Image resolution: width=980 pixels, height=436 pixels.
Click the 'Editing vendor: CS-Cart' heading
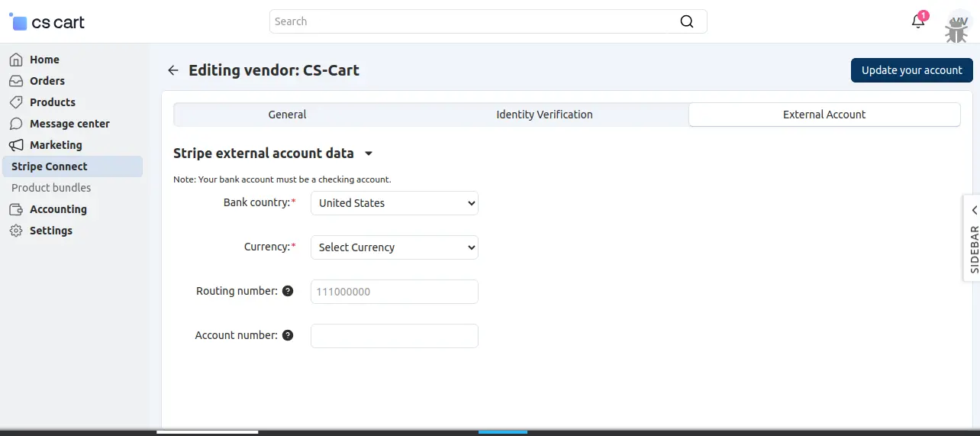point(274,70)
